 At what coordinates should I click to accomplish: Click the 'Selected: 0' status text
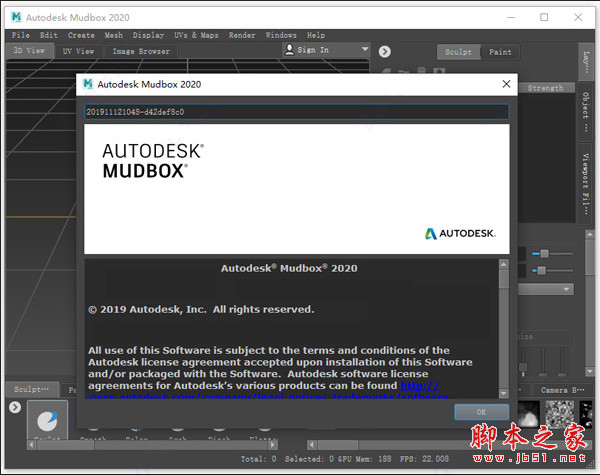tap(310, 459)
